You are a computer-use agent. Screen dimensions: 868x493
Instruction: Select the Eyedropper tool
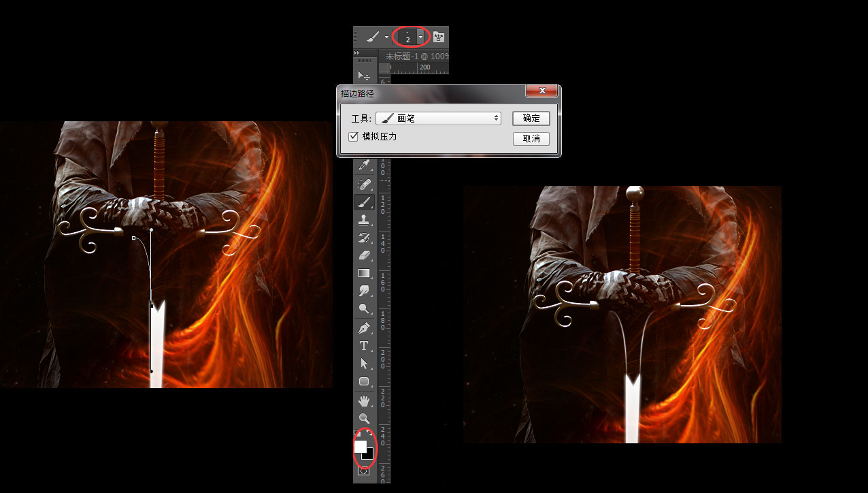coord(364,166)
